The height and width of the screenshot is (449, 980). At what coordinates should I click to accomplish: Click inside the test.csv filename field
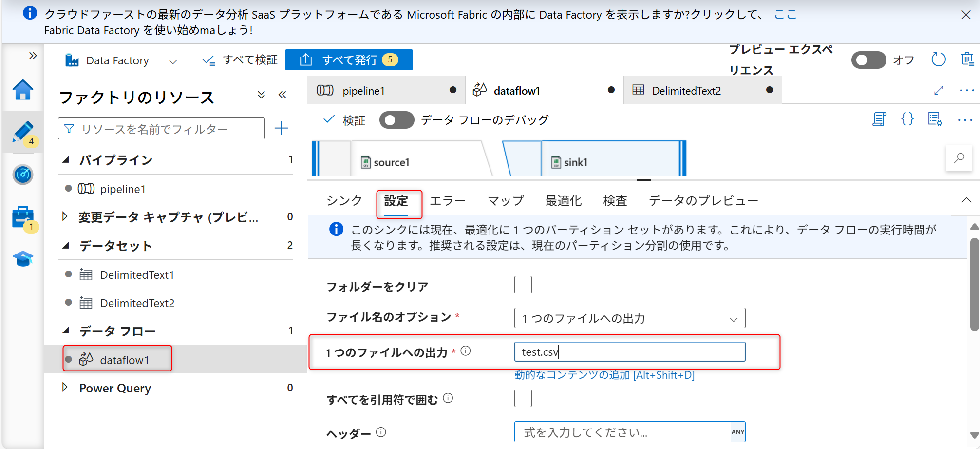pyautogui.click(x=629, y=351)
